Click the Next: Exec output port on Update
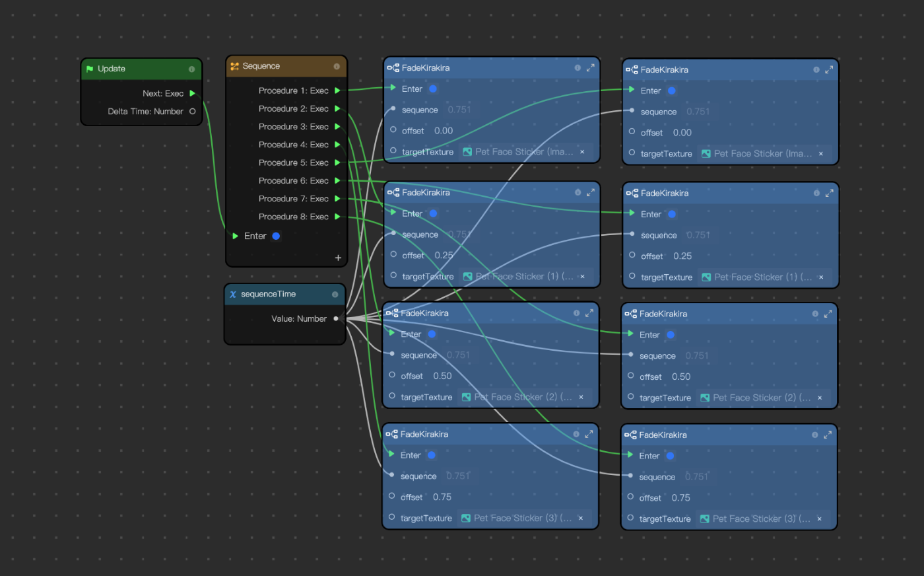 coord(192,93)
